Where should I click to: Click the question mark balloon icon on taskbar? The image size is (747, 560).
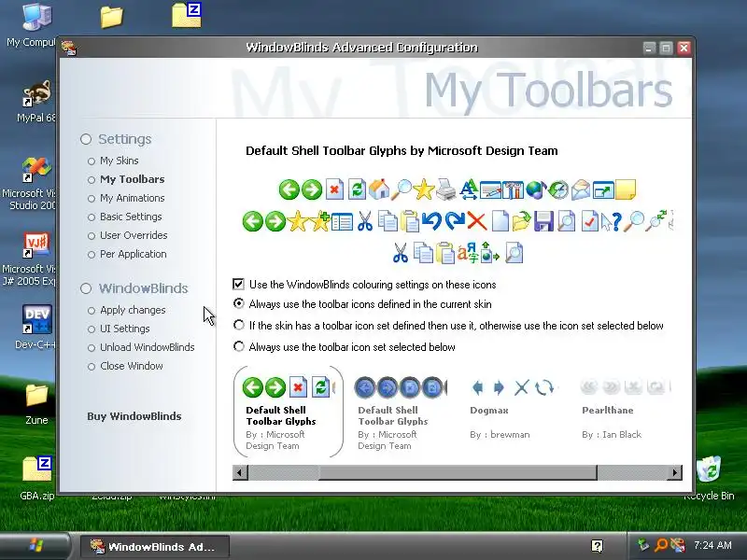(597, 546)
